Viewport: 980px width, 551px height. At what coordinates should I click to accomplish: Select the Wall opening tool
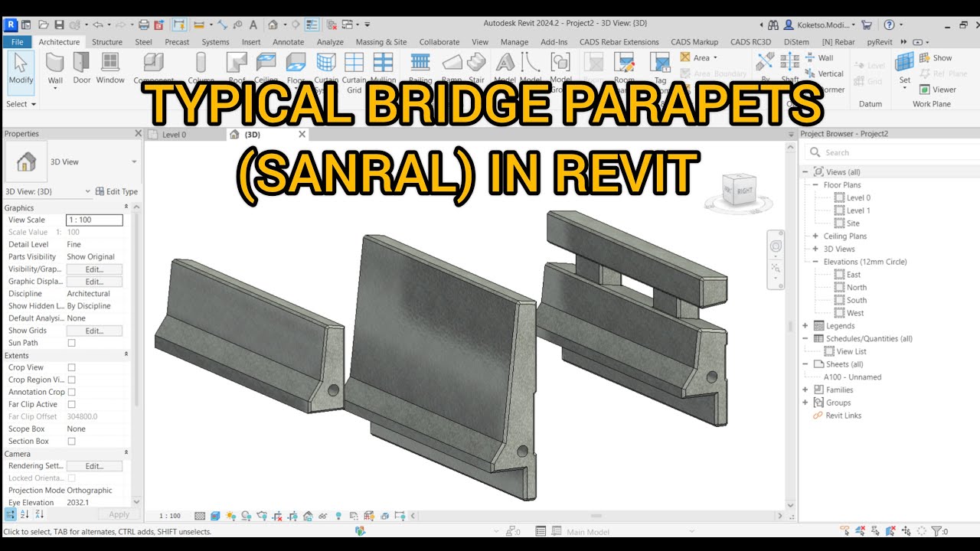click(x=818, y=57)
